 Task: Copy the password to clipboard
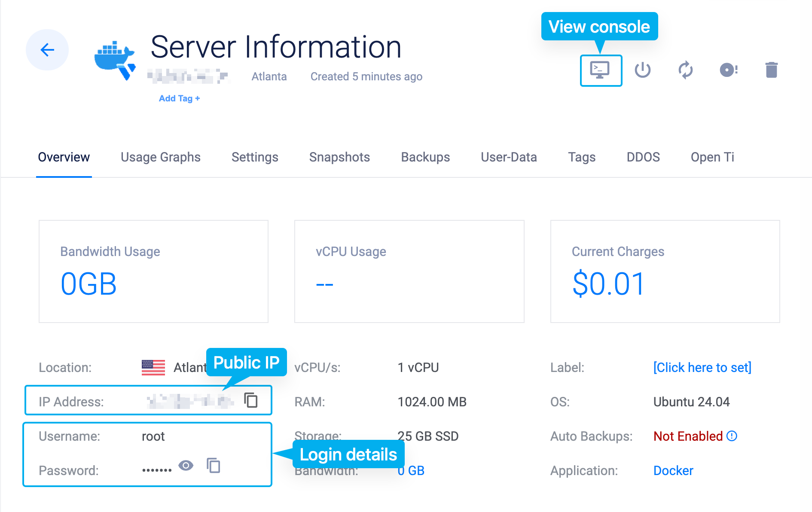click(214, 466)
